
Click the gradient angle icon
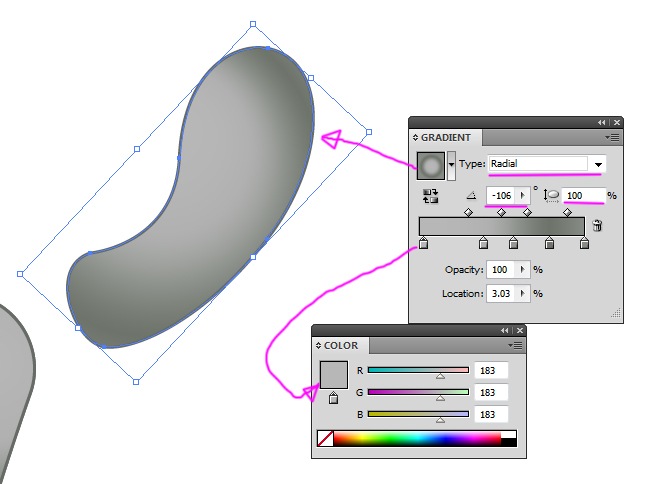click(471, 195)
